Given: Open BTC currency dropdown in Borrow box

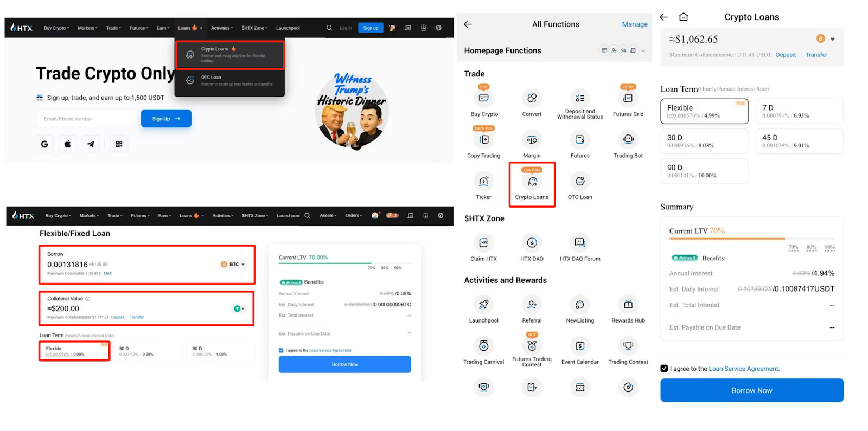Looking at the screenshot, I should point(233,265).
